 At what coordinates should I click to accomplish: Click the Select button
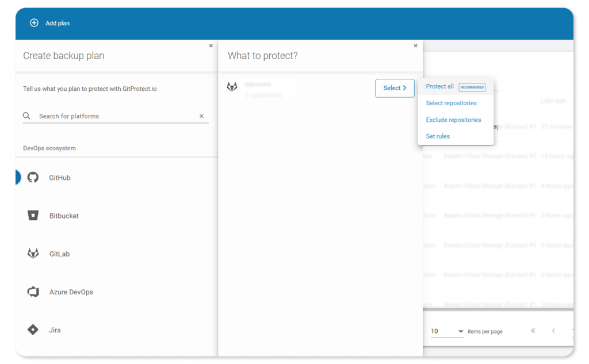click(x=395, y=88)
